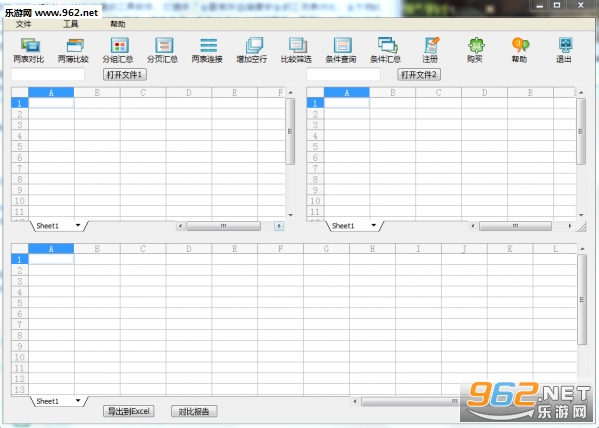599x428 pixels.
Task: Open the 两薄比较 workbook compare tool
Action: coord(73,50)
